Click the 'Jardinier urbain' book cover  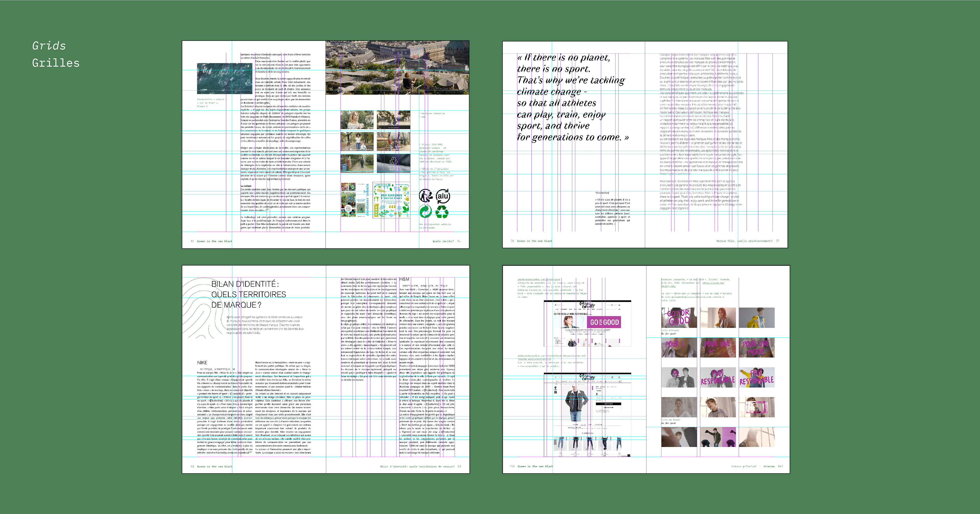coord(355,200)
